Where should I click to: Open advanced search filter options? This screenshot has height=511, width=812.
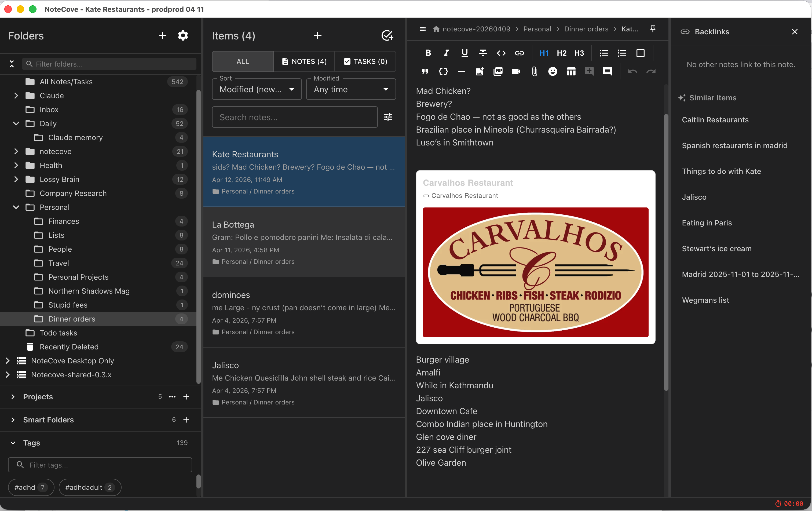tap(388, 117)
